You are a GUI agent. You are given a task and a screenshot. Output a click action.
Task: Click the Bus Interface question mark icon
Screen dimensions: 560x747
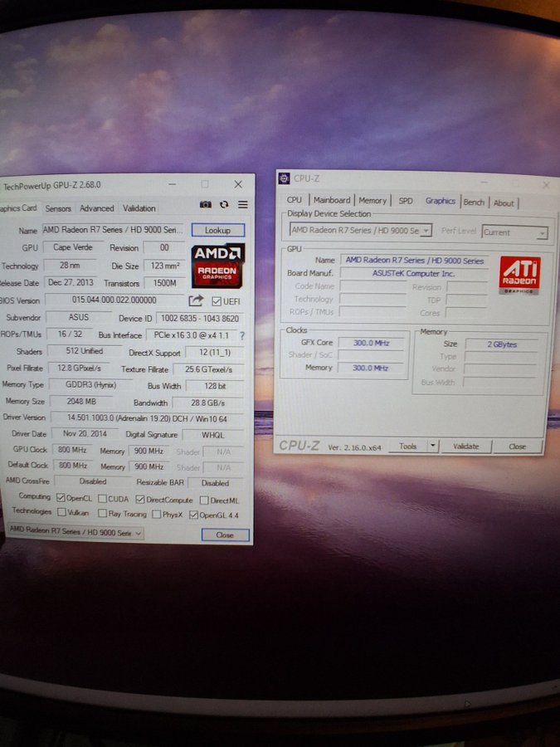coord(241,336)
